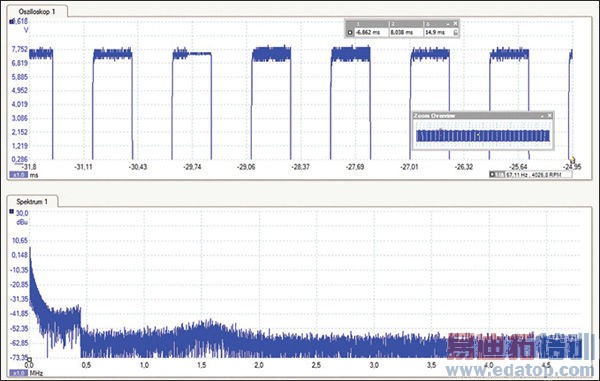
Task: Click the marker icon left of -6,862 ms
Action: 349,33
